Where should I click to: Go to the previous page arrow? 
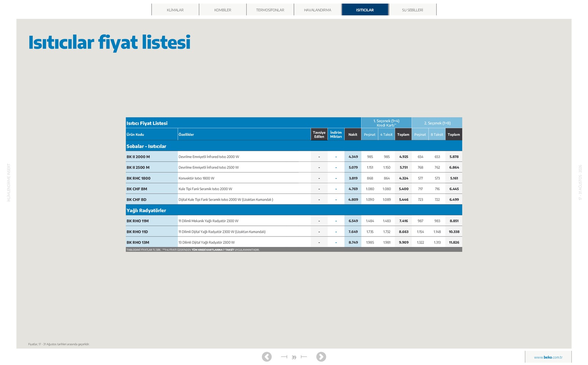[267, 357]
